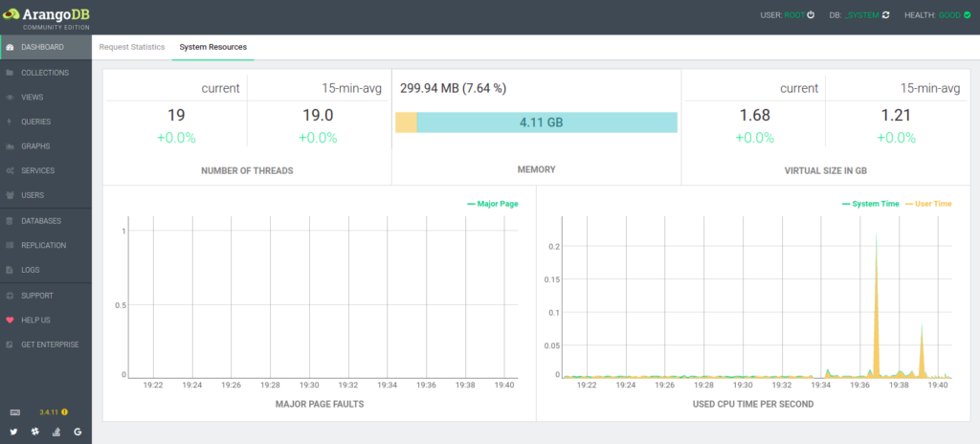Open the Google group icon
This screenshot has width=980, height=444.
click(x=78, y=433)
